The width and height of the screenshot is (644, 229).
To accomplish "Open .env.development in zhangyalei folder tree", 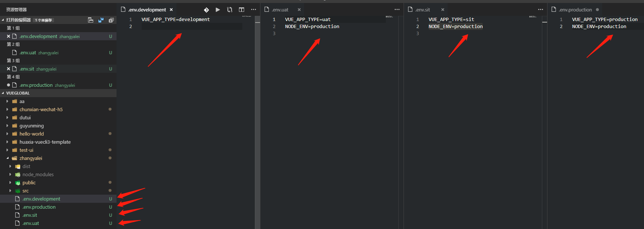I will coord(58,199).
